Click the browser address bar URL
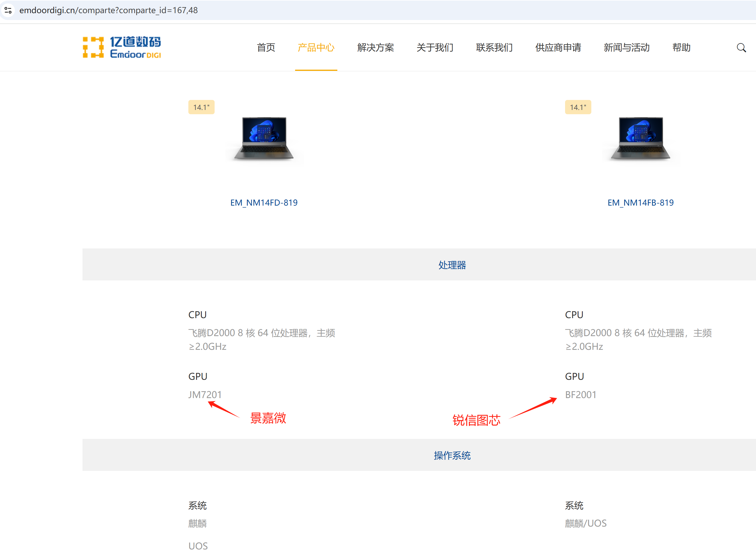This screenshot has height=556, width=756. (108, 10)
